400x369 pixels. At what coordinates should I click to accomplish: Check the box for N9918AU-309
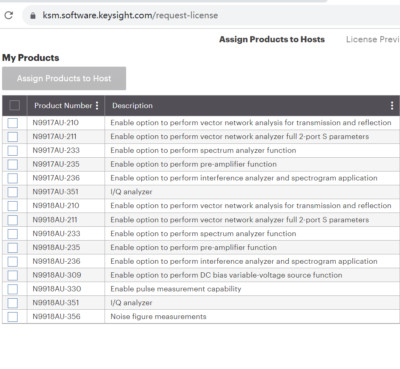pyautogui.click(x=13, y=275)
